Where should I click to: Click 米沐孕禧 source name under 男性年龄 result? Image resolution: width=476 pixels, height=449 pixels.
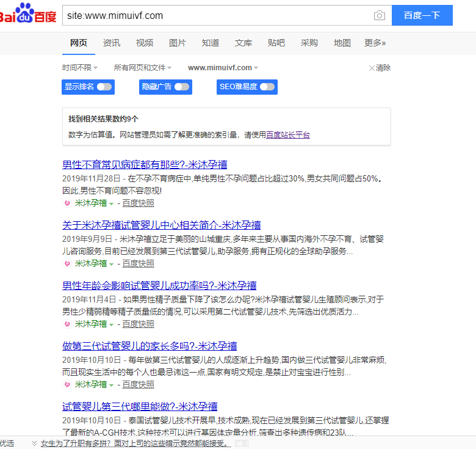point(91,324)
